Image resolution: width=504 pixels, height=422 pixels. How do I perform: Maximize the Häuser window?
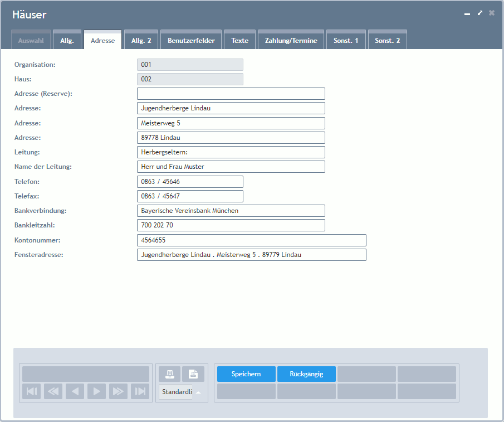click(480, 13)
